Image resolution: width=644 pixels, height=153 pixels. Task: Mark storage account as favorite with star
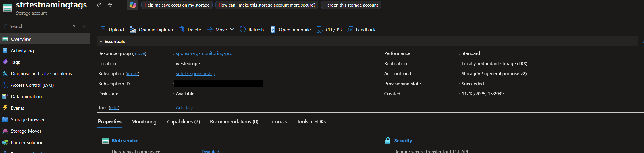110,5
